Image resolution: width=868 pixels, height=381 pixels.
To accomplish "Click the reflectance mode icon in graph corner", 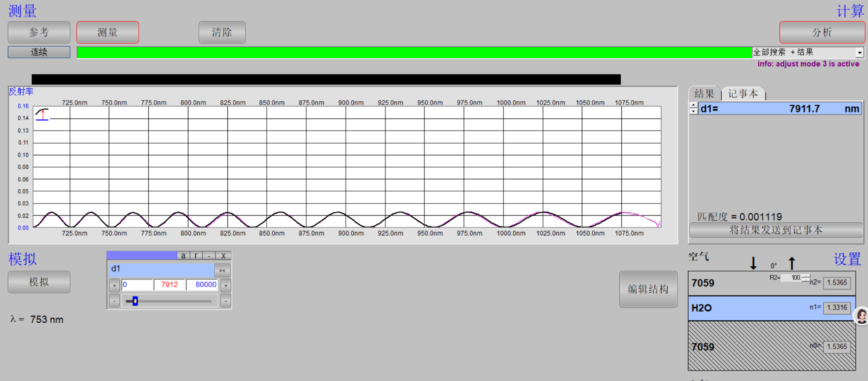I will (42, 115).
